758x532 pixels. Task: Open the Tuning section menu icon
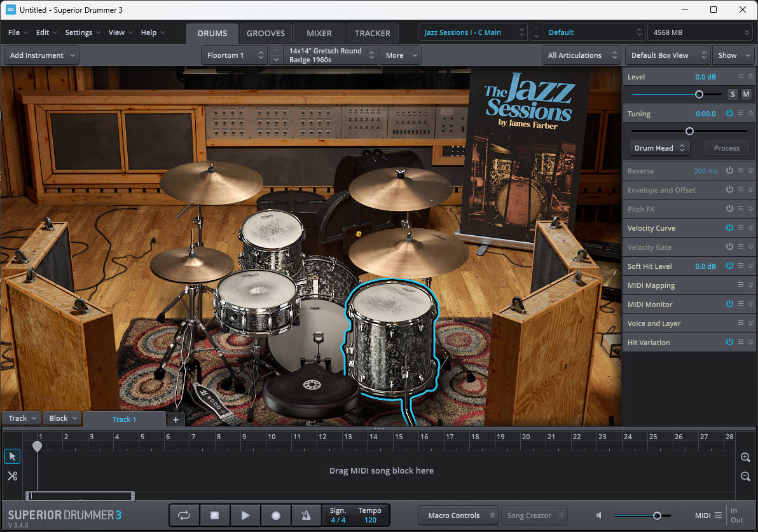click(x=741, y=113)
